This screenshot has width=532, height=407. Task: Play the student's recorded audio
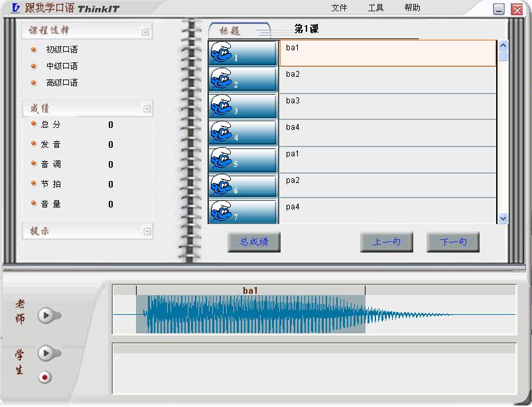[46, 353]
